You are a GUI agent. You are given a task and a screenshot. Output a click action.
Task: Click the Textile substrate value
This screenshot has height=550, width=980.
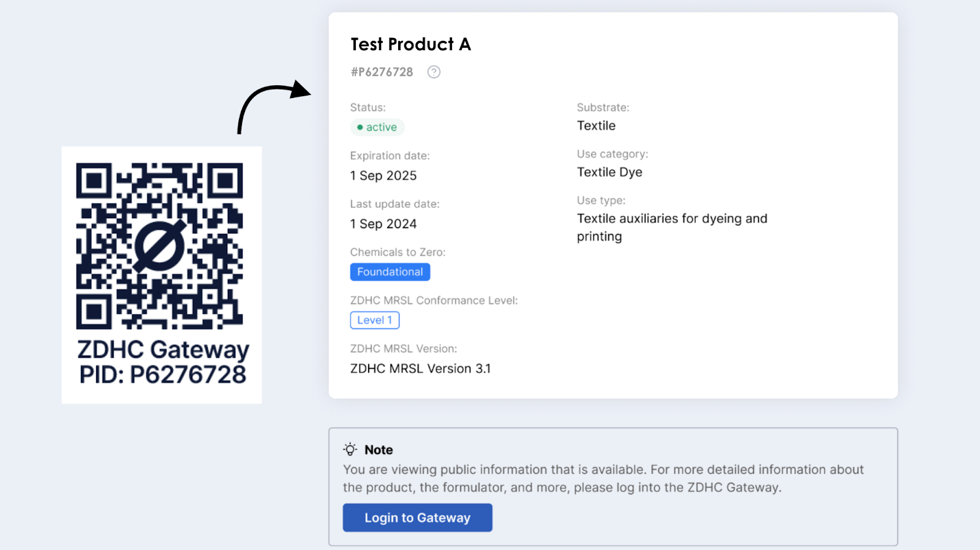[x=596, y=126]
